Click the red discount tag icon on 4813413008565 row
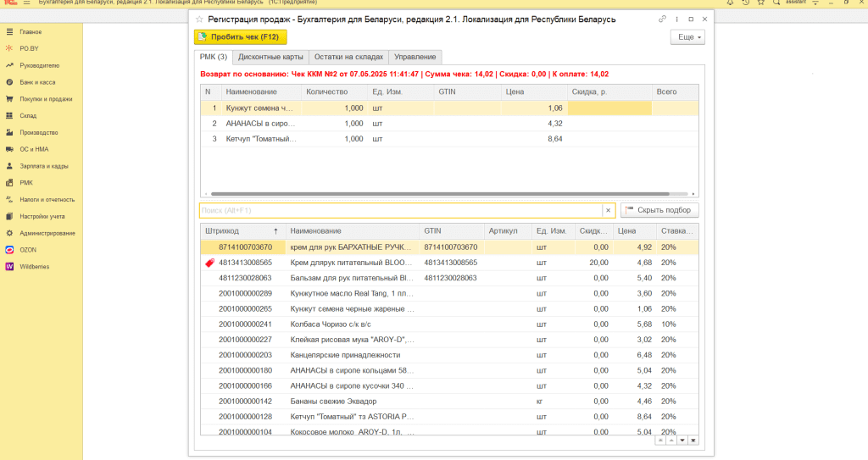This screenshot has width=868, height=460. click(210, 263)
